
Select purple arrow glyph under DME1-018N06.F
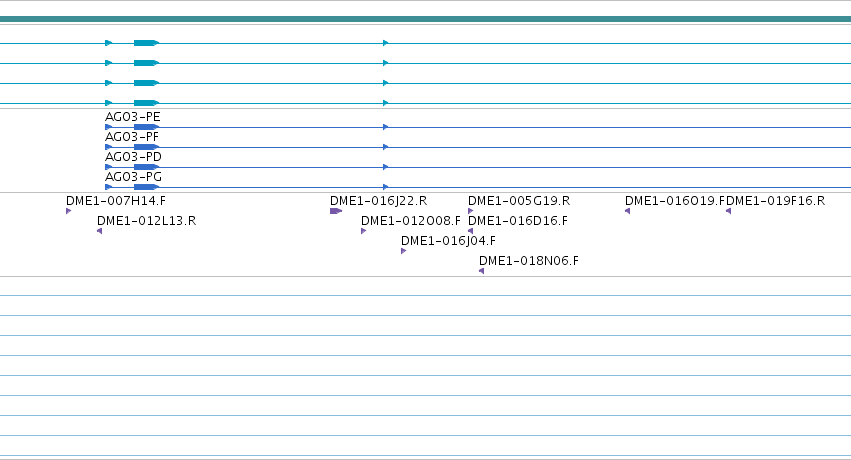[x=481, y=271]
